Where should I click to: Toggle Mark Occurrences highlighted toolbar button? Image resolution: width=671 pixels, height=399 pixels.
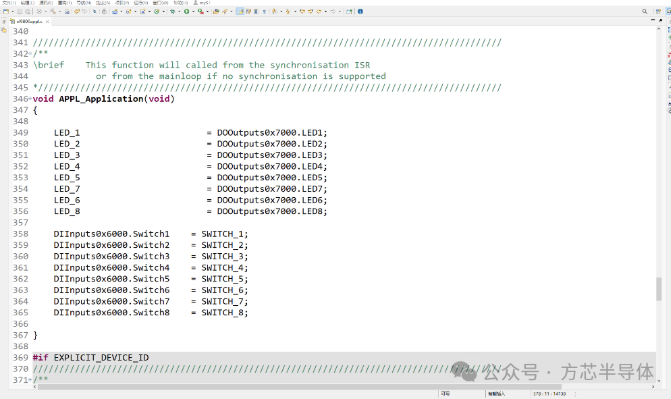click(240, 12)
